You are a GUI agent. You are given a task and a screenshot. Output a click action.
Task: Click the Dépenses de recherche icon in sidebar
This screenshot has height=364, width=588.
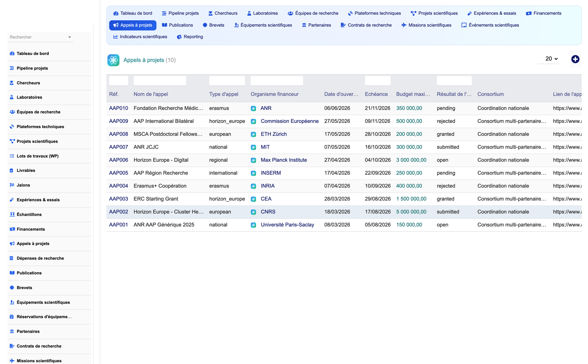[x=12, y=258]
